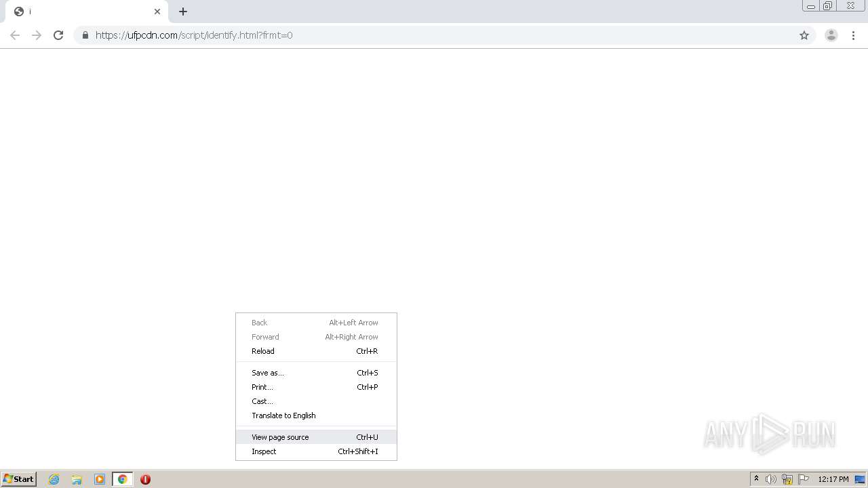
Task: Choose Reload from the context menu
Action: (316, 351)
